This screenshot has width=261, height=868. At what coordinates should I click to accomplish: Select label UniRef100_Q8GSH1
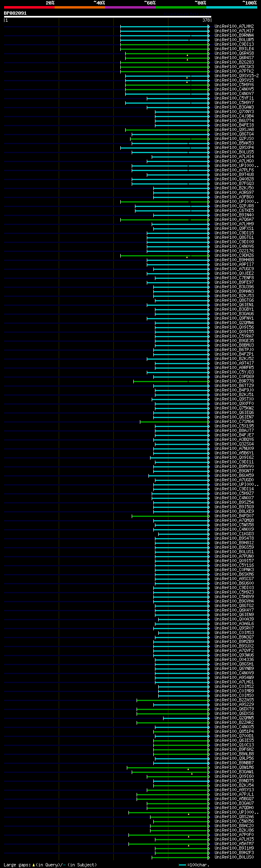(x=234, y=664)
